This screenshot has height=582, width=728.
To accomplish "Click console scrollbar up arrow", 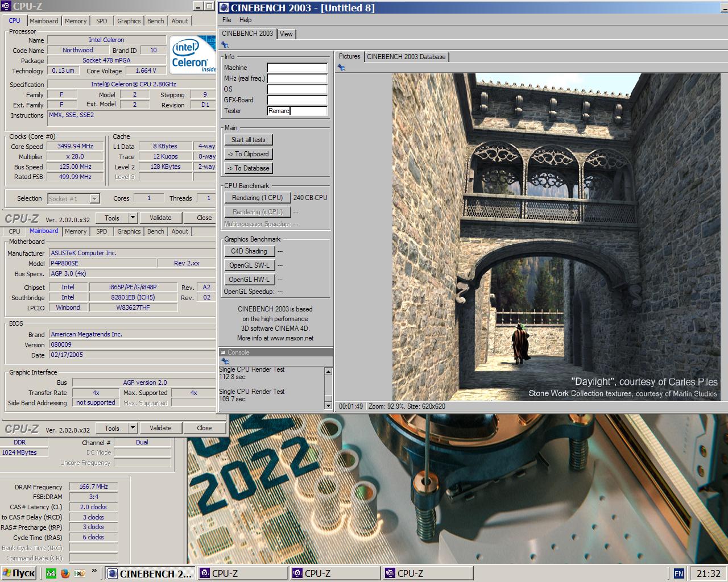I will click(328, 372).
